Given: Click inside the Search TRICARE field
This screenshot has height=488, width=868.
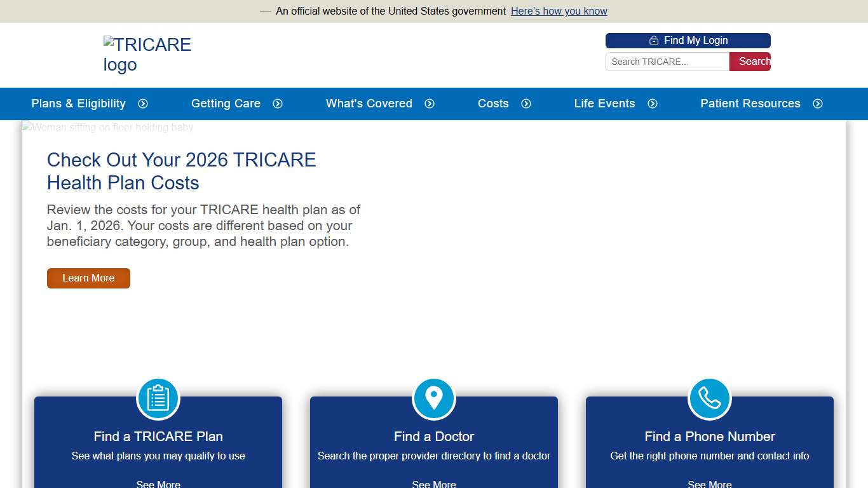Looking at the screenshot, I should [x=666, y=61].
